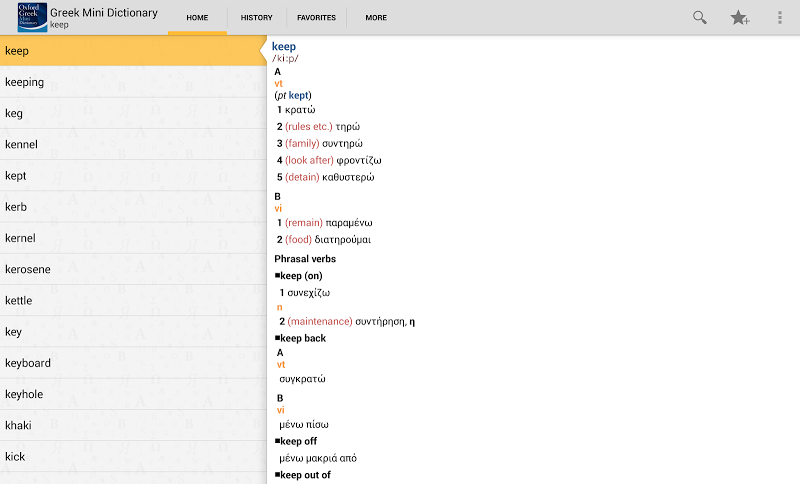Select 'keg' in the word list
Screen dimensions: 800x484
pyautogui.click(x=132, y=113)
